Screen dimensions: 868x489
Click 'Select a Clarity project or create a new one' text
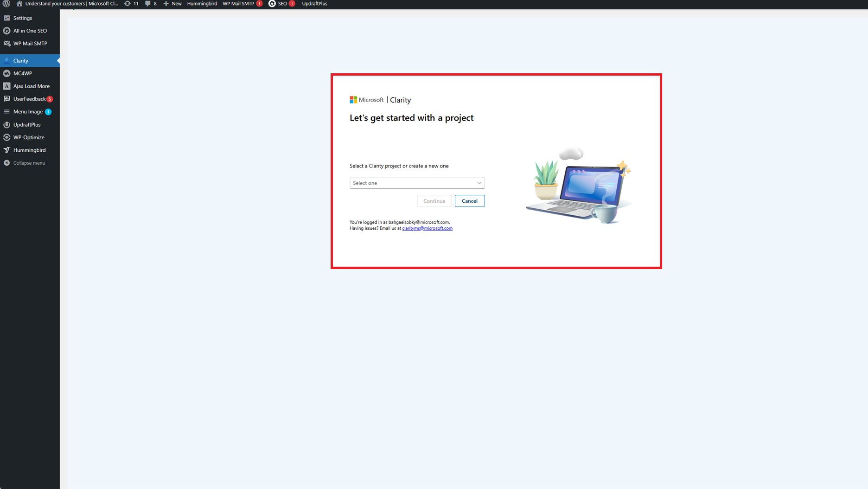tap(399, 166)
